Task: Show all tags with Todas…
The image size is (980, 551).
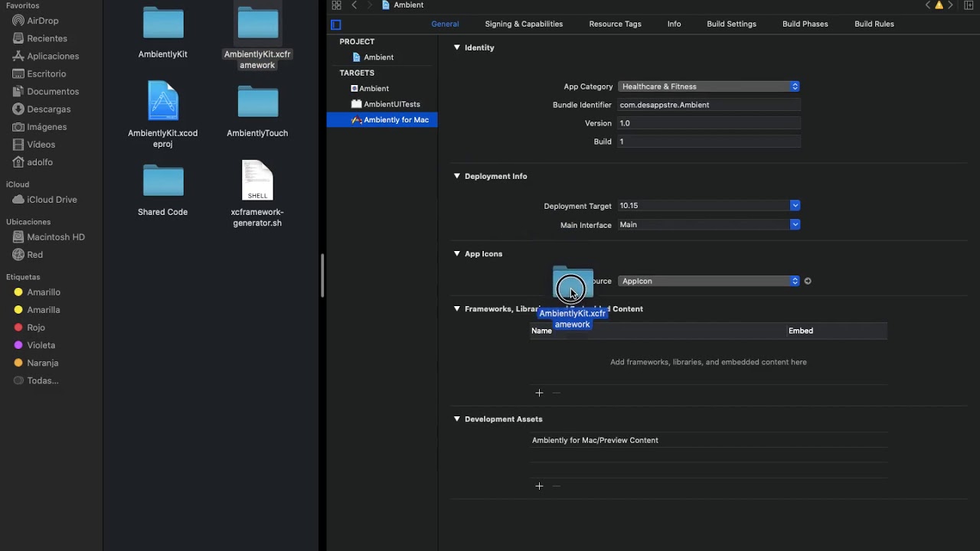Action: (x=36, y=380)
